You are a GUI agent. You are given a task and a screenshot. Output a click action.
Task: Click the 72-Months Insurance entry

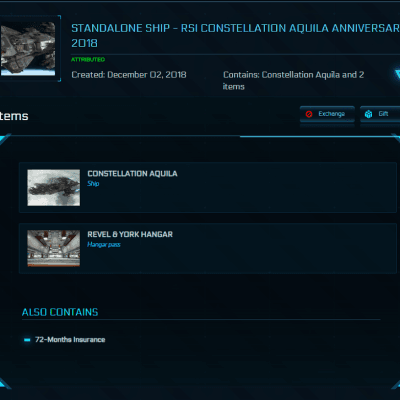70,340
